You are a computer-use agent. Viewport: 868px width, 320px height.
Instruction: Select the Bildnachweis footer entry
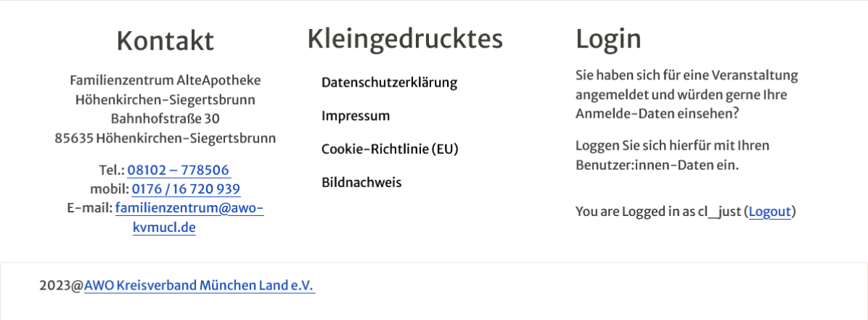(361, 183)
